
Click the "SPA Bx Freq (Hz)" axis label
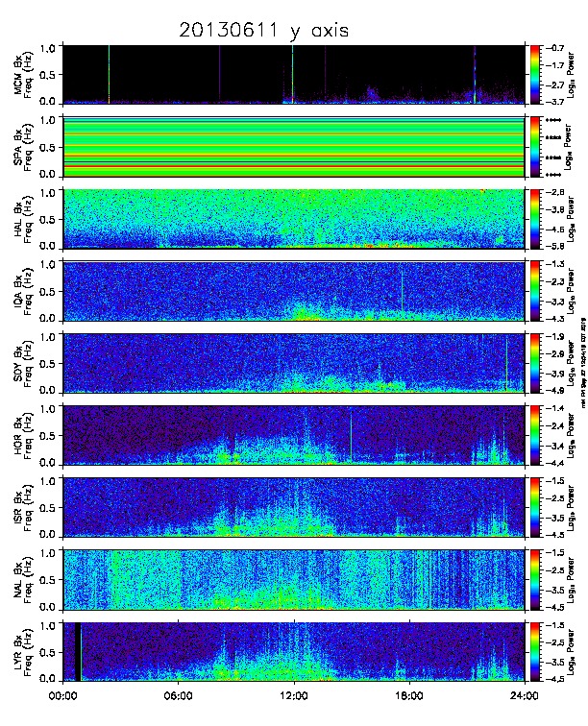coord(23,147)
